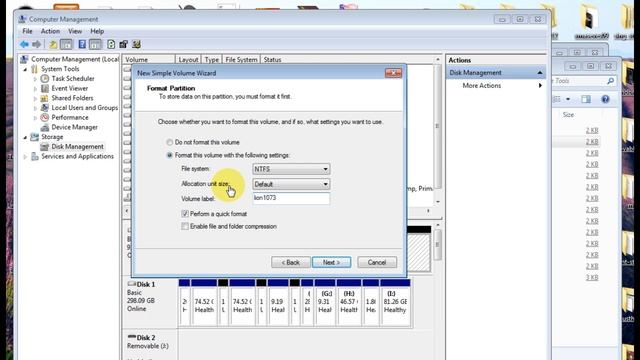The width and height of the screenshot is (640, 360).
Task: Select the (G:) 9.31 partition block
Action: click(x=324, y=302)
